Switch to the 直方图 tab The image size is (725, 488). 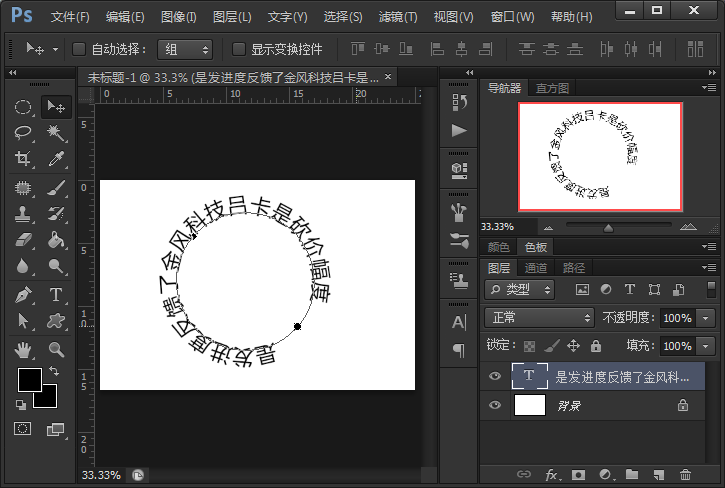[552, 88]
